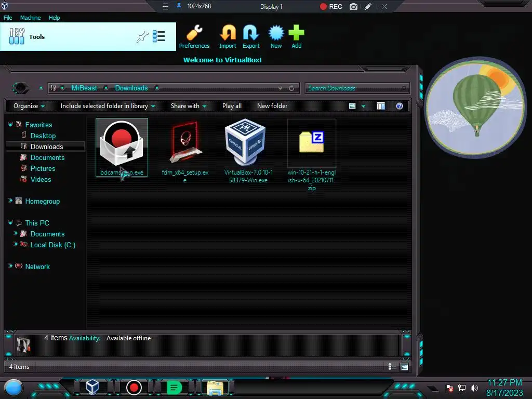Collapse the Favorites tree section
Image resolution: width=532 pixels, height=399 pixels.
coord(10,125)
